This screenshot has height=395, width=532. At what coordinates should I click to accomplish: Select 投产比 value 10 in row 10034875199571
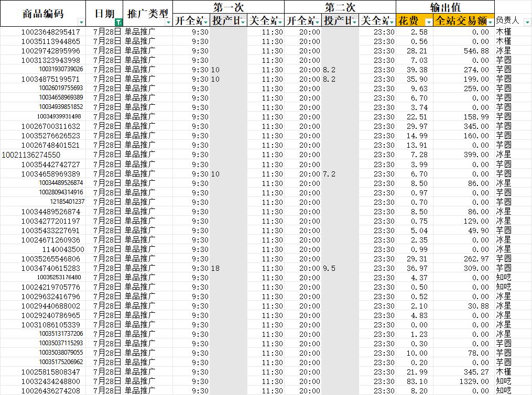[x=229, y=79]
